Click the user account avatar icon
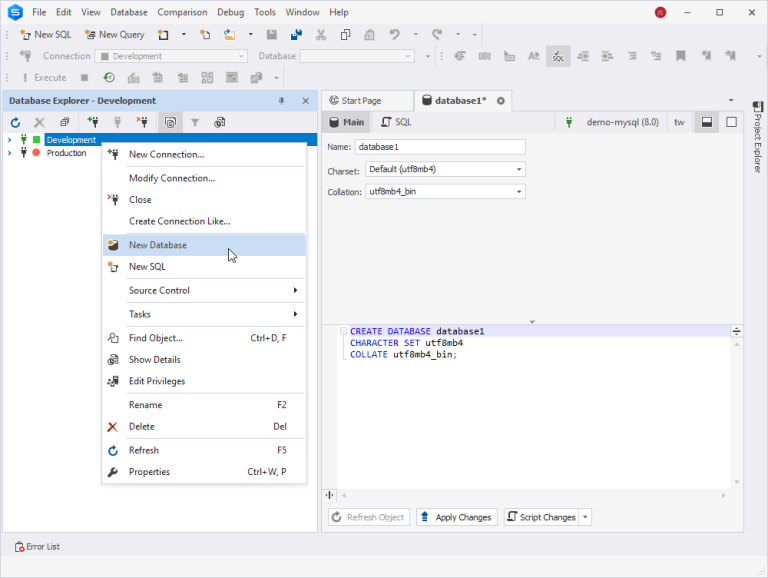768x578 pixels. (x=660, y=13)
